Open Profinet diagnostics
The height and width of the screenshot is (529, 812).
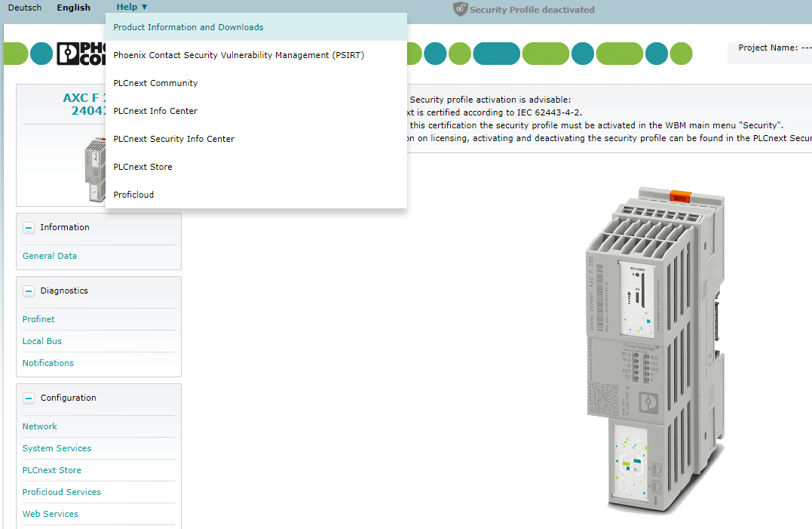38,319
